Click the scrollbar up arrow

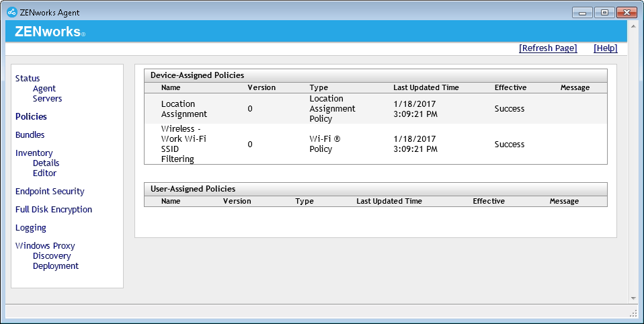[x=633, y=26]
